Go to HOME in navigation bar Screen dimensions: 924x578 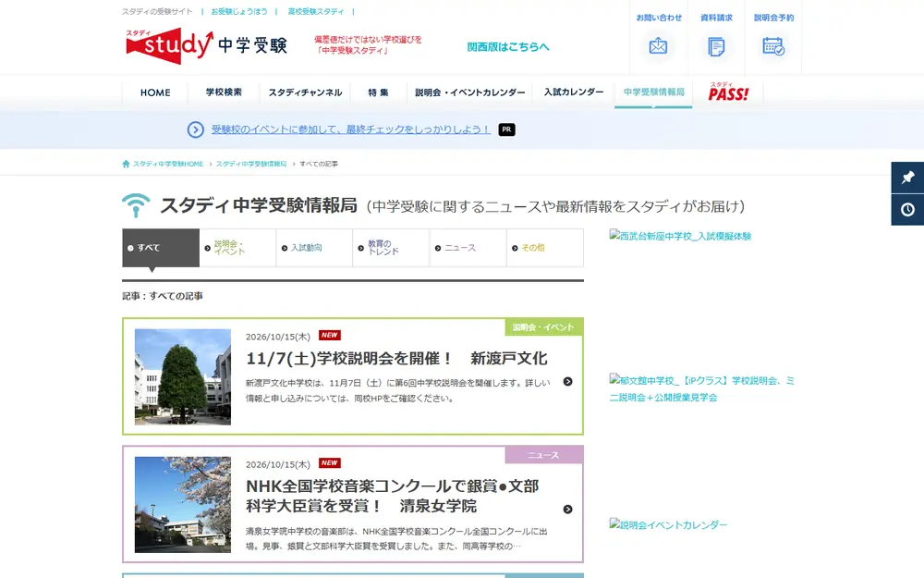[155, 92]
